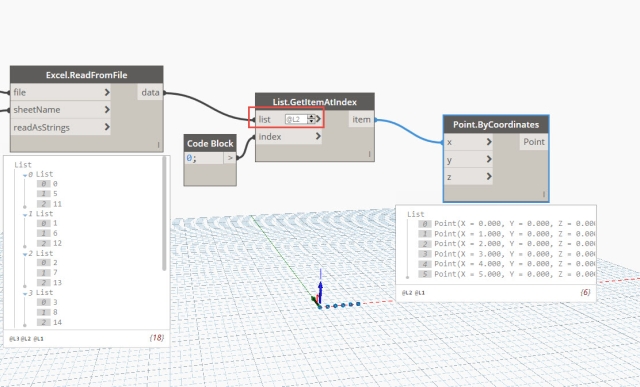Select the Excel.ReadFromFile node title
This screenshot has height=387, width=640.
87,75
